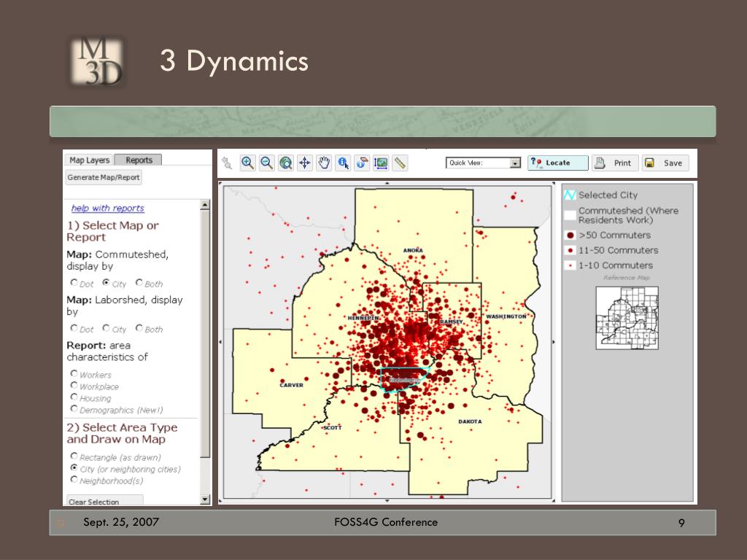
Task: Click the SCOTT county label
Action: [x=333, y=427]
